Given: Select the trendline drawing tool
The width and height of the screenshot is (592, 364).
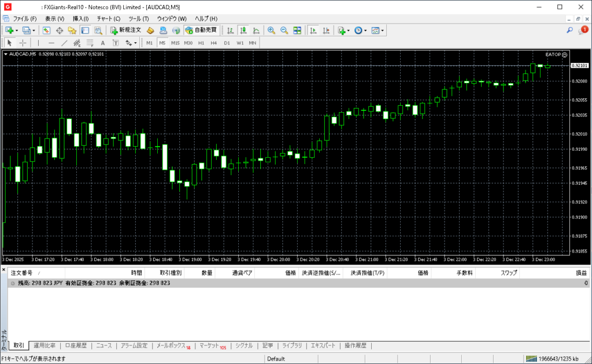Looking at the screenshot, I should (x=65, y=43).
